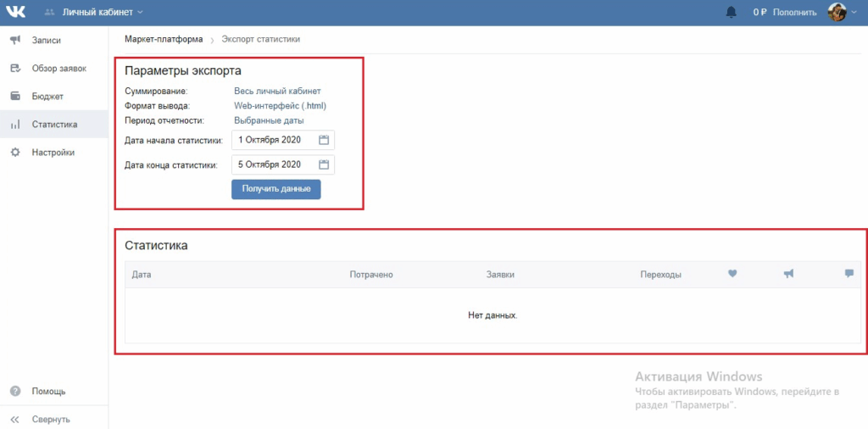The width and height of the screenshot is (868, 429).
Task: Expand the profile avatar menu arrow
Action: [853, 12]
